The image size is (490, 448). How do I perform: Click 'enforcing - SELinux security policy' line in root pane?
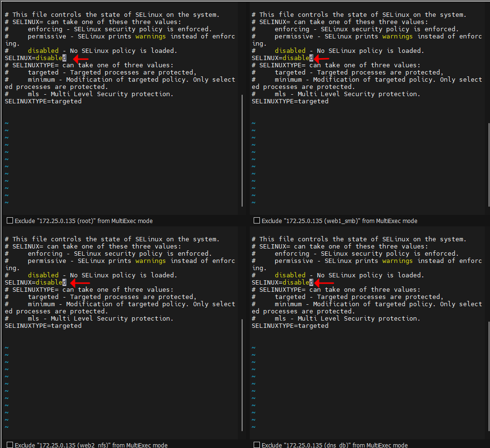coord(109,29)
